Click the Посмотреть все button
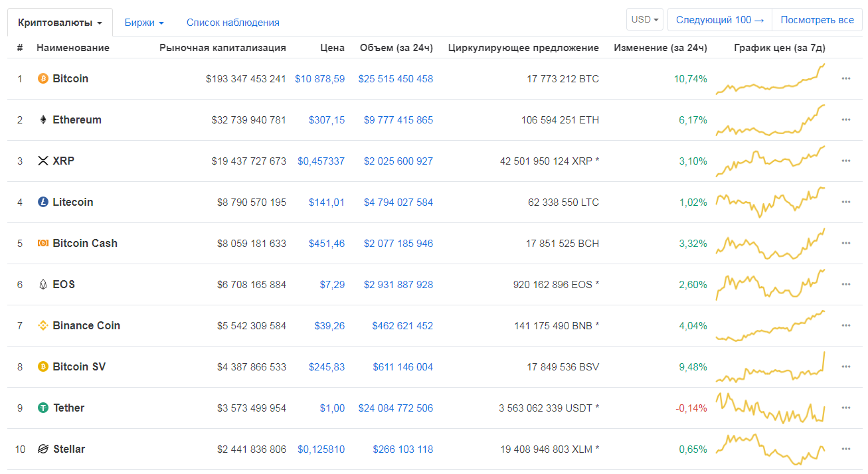This screenshot has height=474, width=868. (x=818, y=20)
